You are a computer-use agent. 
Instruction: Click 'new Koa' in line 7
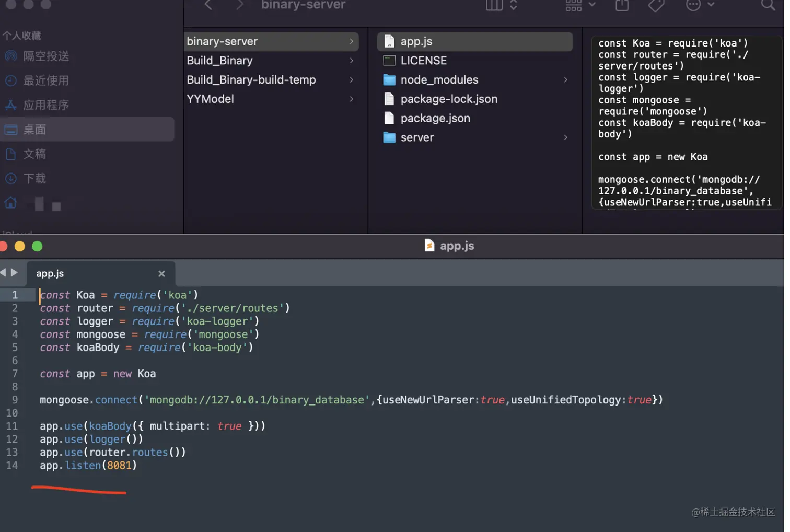click(x=134, y=374)
